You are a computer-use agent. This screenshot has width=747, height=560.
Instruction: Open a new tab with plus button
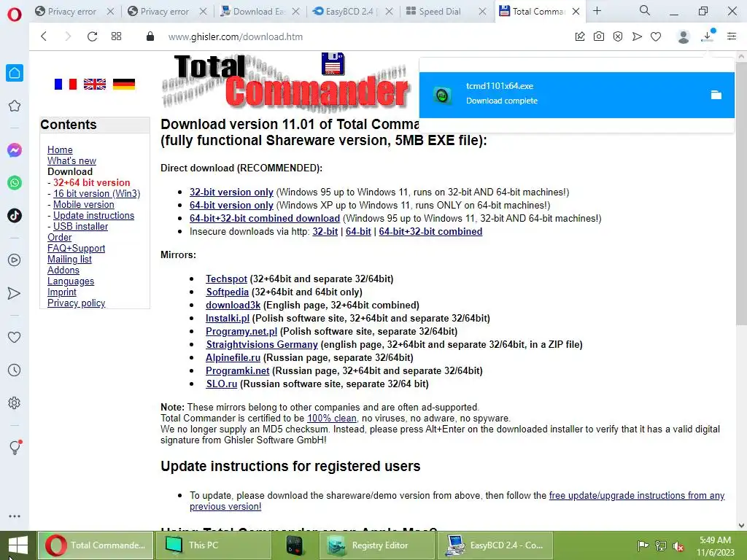597,10
